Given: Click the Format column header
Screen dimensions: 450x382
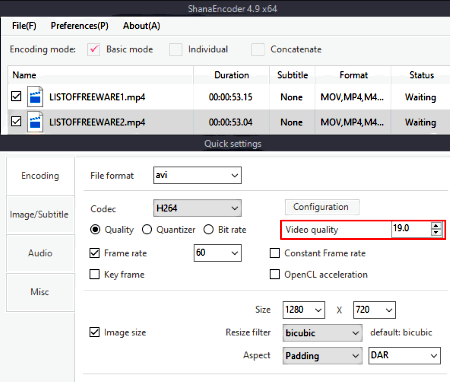Looking at the screenshot, I should point(353,75).
